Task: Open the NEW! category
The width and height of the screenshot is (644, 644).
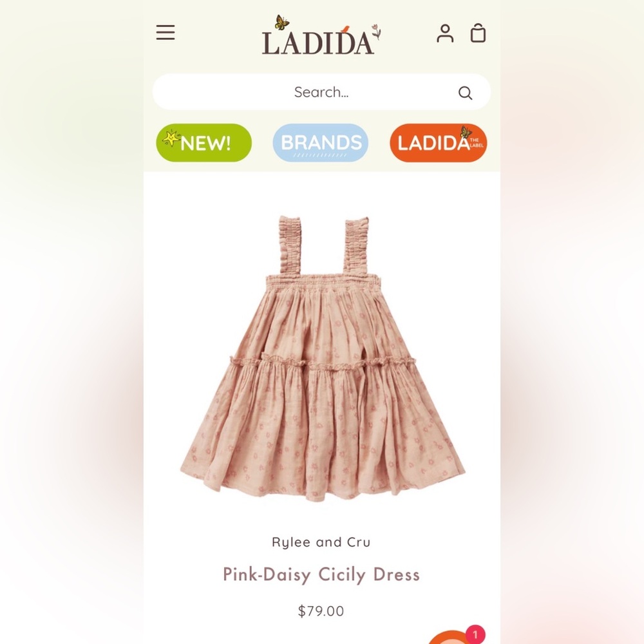Action: tap(204, 142)
